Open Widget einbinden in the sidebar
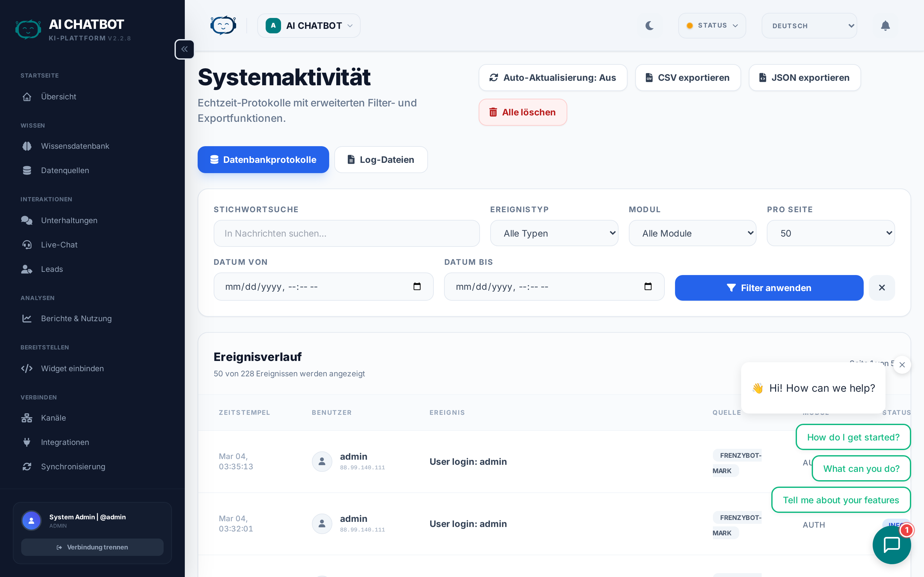The height and width of the screenshot is (577, 924). [x=72, y=368]
